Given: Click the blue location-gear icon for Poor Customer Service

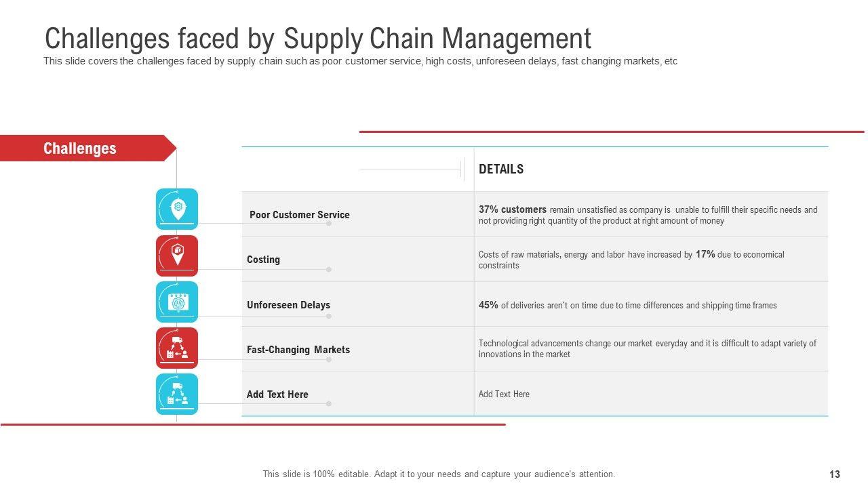Looking at the screenshot, I should (177, 209).
